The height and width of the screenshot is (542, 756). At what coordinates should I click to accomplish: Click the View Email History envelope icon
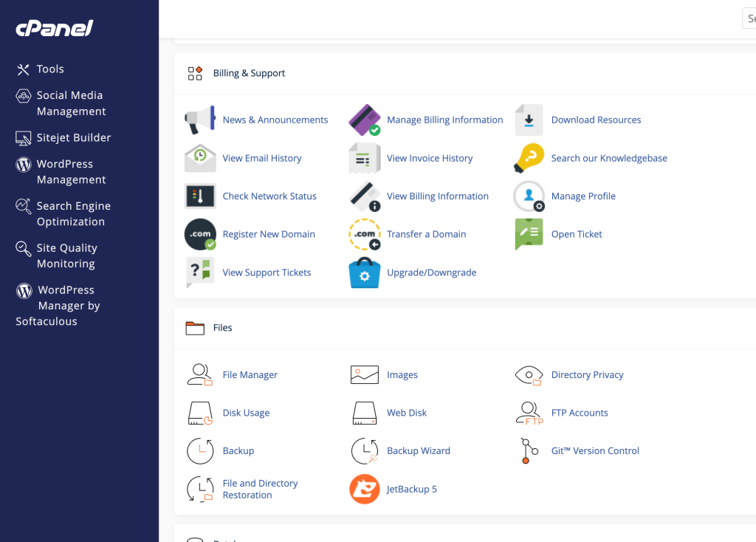coord(200,158)
